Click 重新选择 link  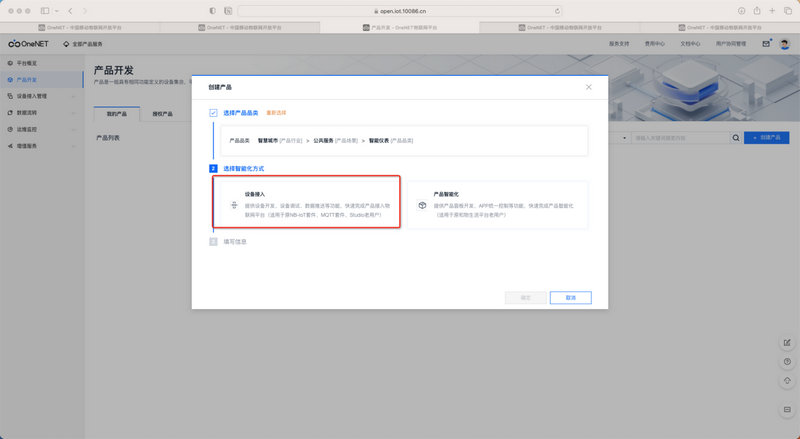276,113
